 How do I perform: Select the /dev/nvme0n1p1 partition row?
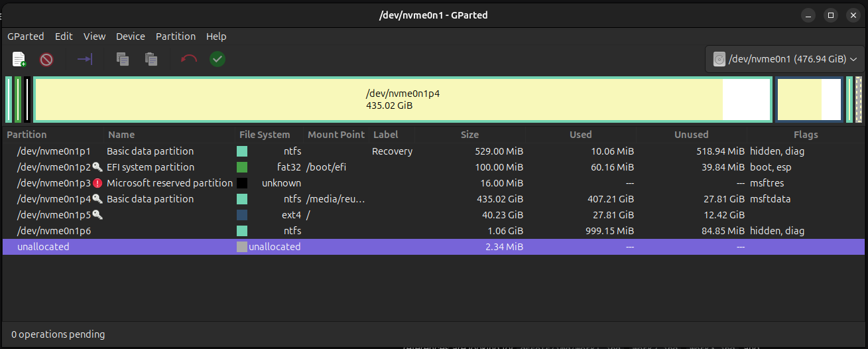pos(434,151)
